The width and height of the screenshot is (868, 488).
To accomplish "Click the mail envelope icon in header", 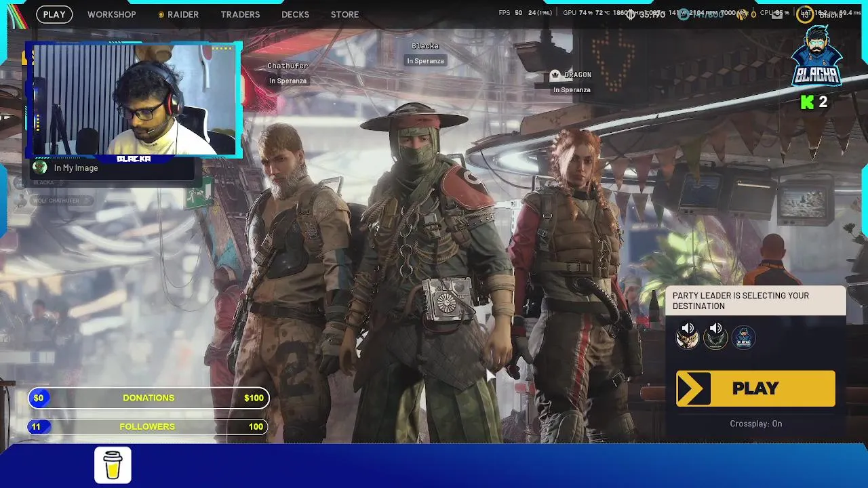I will click(x=777, y=14).
